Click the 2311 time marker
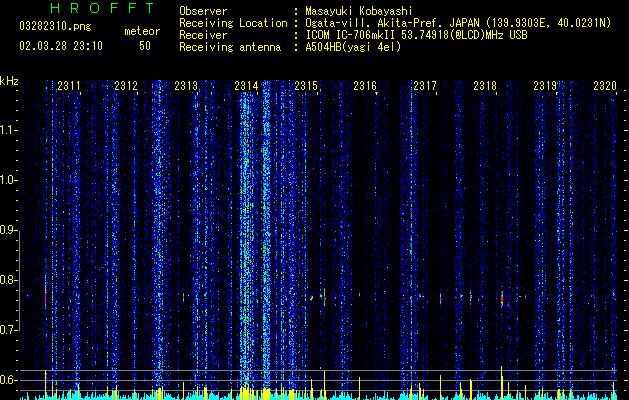629x400 pixels. point(69,86)
